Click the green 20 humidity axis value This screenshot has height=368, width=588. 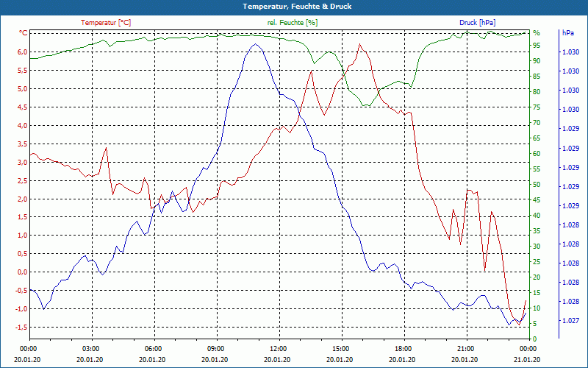pyautogui.click(x=537, y=277)
